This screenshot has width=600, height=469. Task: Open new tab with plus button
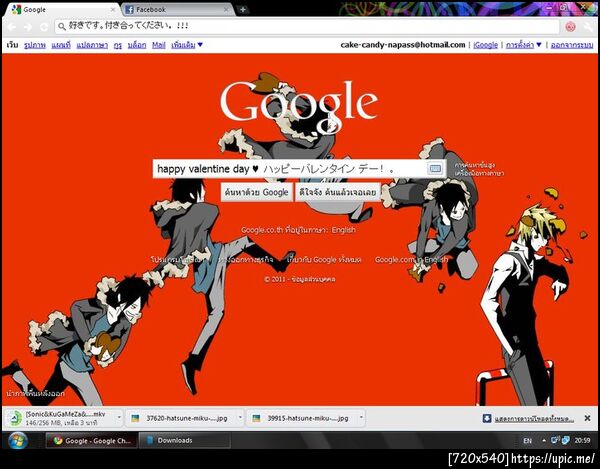[x=243, y=10]
